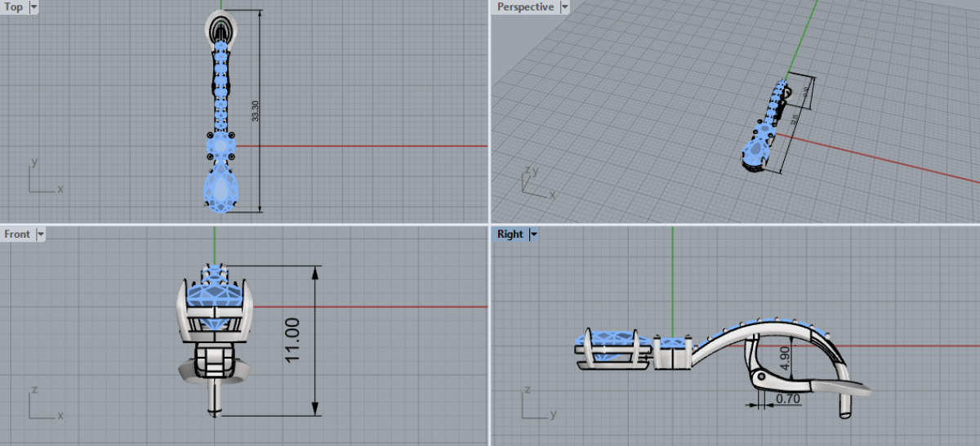This screenshot has width=980, height=446.
Task: Select the 4.90 dimension in the Right view
Action: (784, 359)
